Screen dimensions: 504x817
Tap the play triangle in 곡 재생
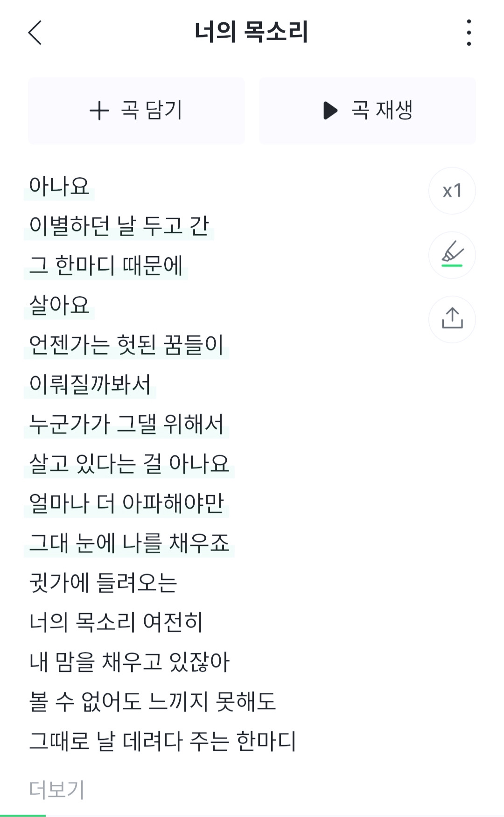pos(330,111)
